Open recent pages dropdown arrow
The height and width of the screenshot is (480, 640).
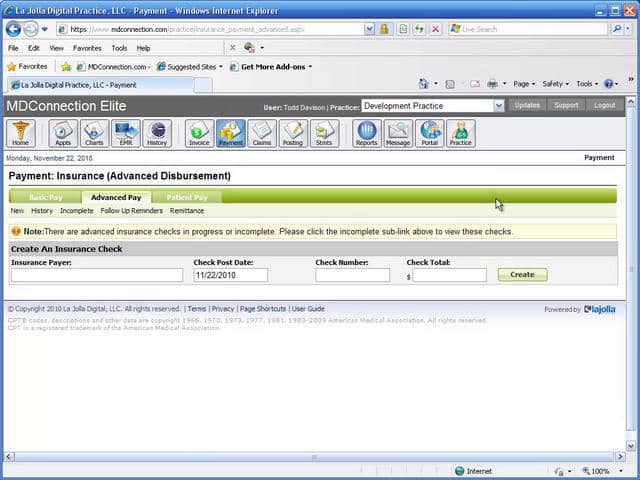[x=44, y=29]
